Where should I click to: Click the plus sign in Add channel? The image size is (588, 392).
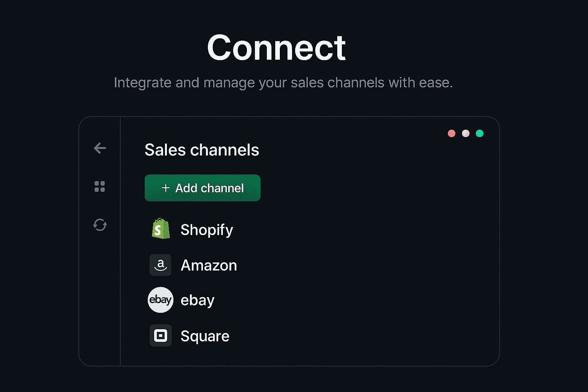coord(166,188)
